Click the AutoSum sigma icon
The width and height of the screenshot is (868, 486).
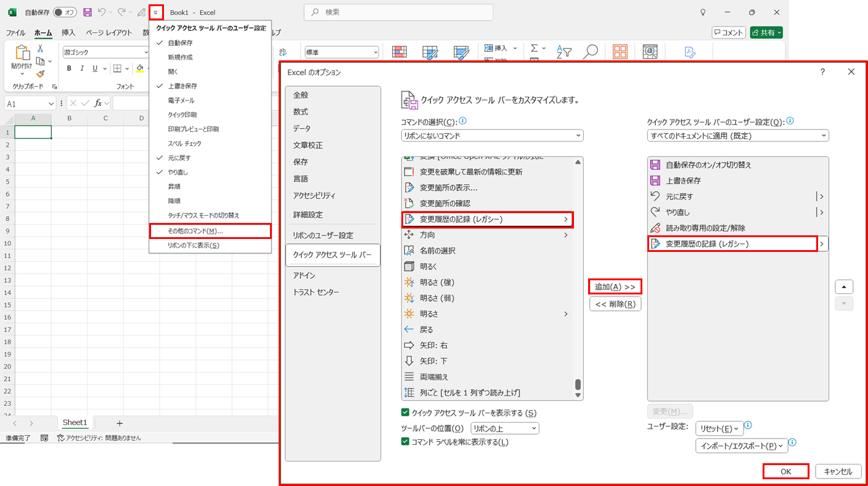pyautogui.click(x=534, y=47)
